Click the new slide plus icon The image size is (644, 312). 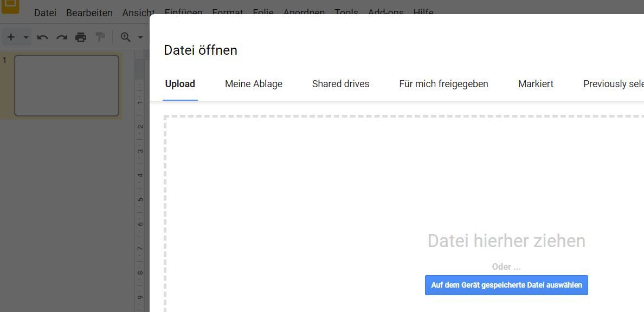tap(11, 37)
